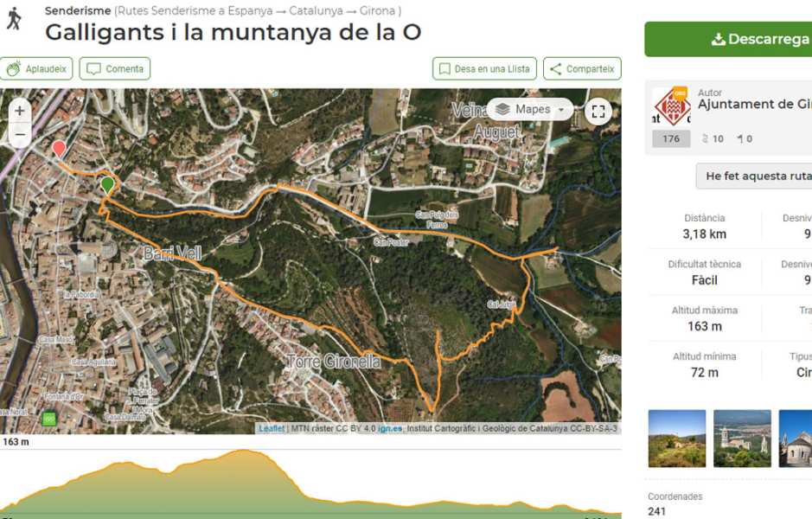Open the Mapes base layer dropdown
The image size is (812, 519).
pos(560,109)
